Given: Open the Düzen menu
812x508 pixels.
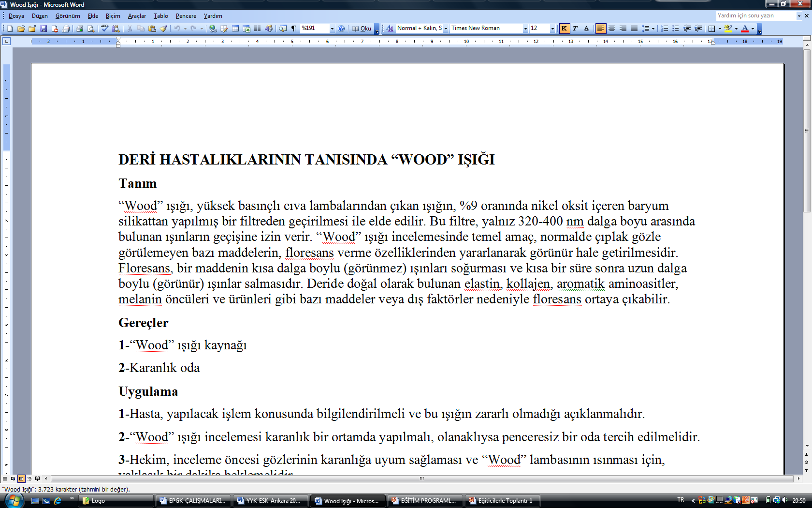Looking at the screenshot, I should [x=40, y=16].
